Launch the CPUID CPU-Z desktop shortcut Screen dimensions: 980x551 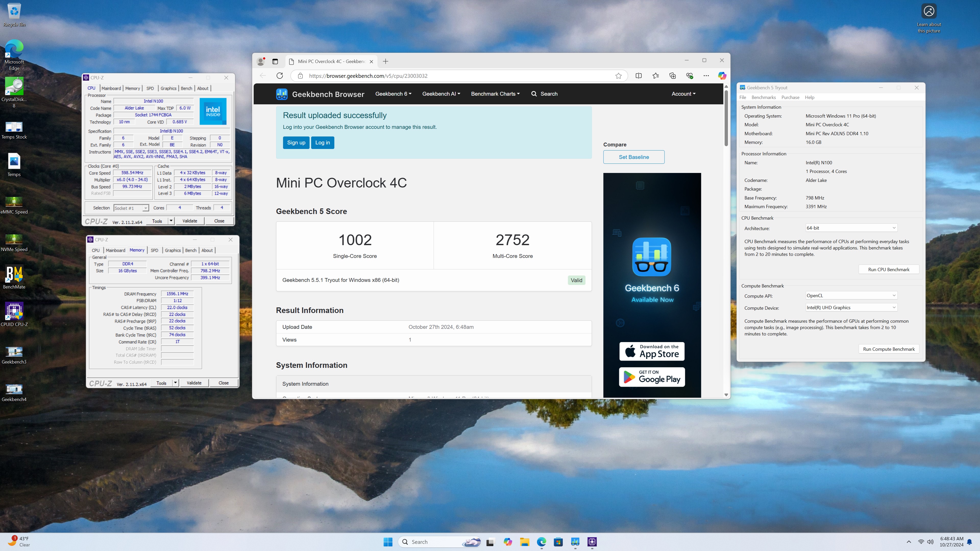tap(14, 315)
